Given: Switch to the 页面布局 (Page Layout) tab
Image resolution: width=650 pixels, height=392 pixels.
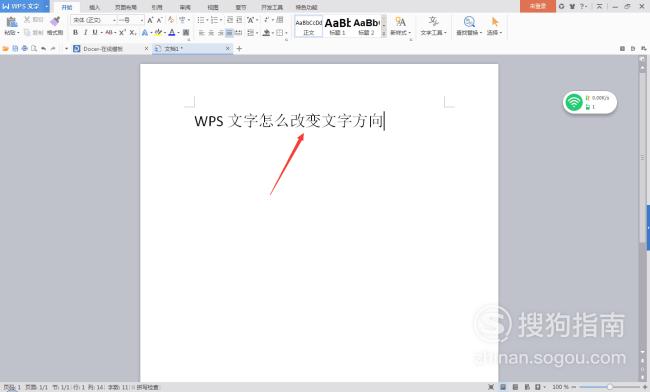Looking at the screenshot, I should pyautogui.click(x=126, y=7).
